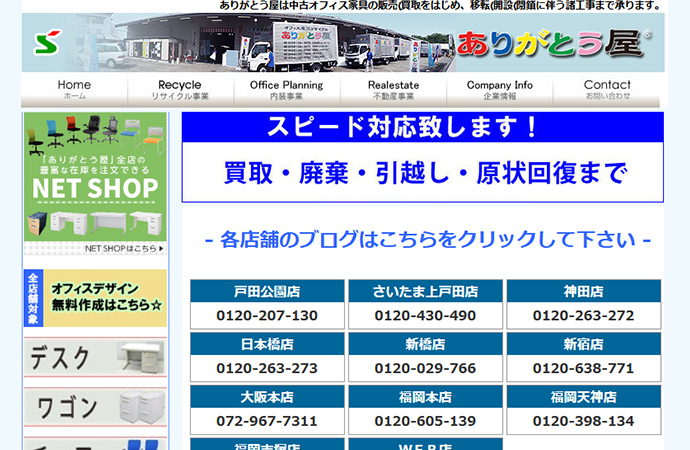The height and width of the screenshot is (450, 690).
Task: Select Company Info 企業情報
Action: click(x=500, y=90)
